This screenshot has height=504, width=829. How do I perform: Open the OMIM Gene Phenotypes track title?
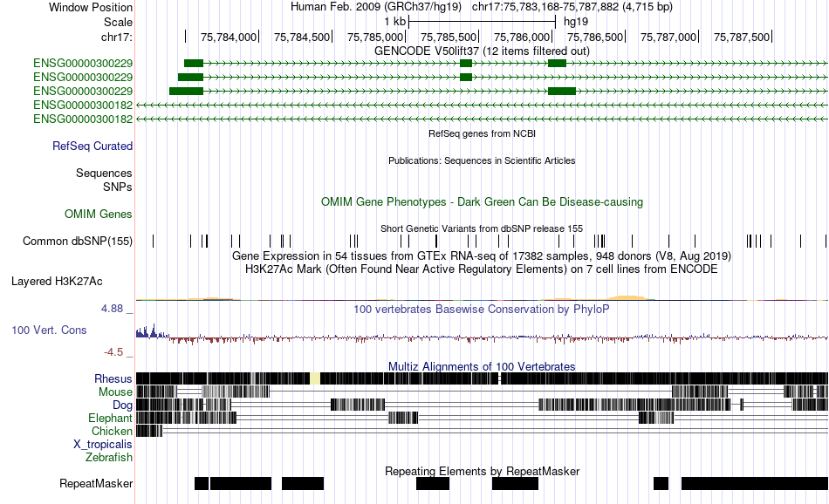[482, 201]
